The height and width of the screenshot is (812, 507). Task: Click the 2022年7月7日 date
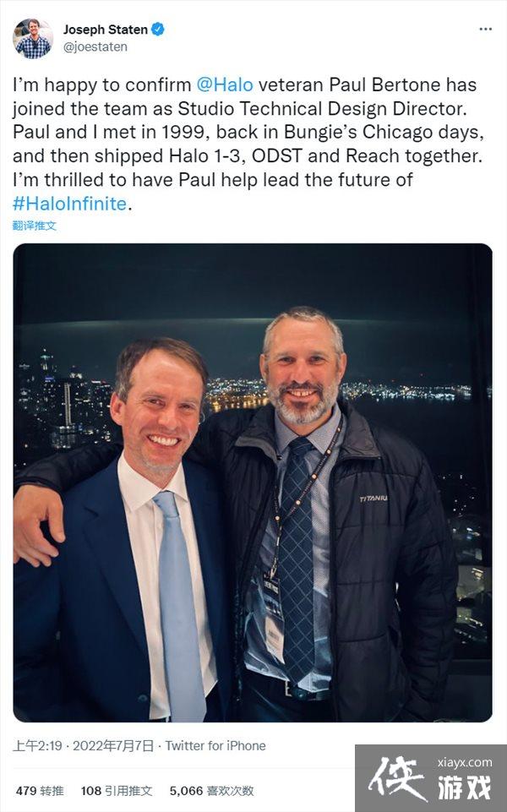tap(112, 746)
